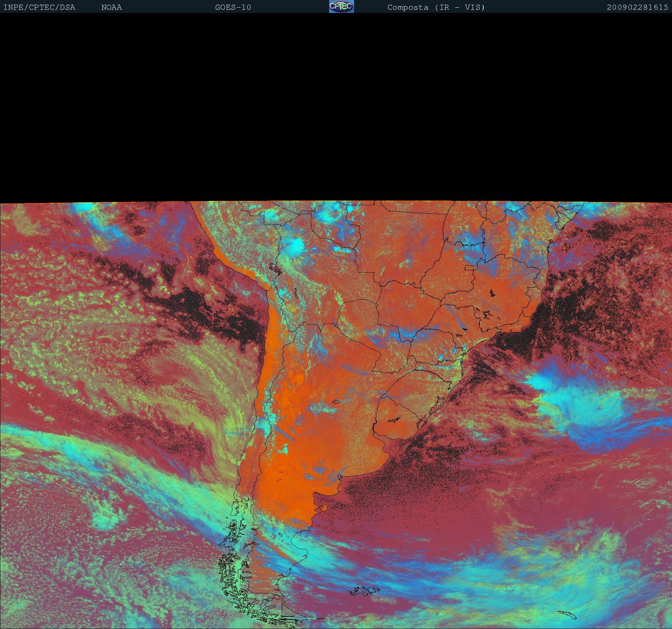672x629 pixels.
Task: Click the 200902281615 timestamp
Action: 638,7
